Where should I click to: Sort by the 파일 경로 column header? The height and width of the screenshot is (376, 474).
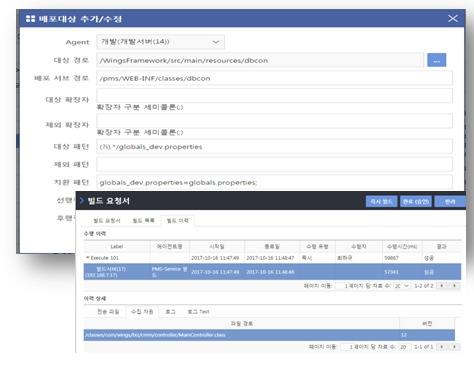[x=242, y=323]
